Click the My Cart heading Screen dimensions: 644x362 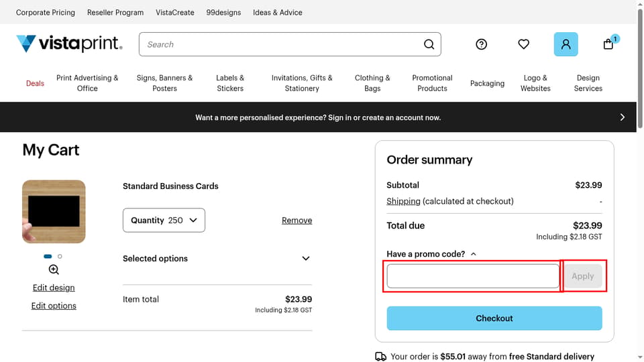point(51,149)
